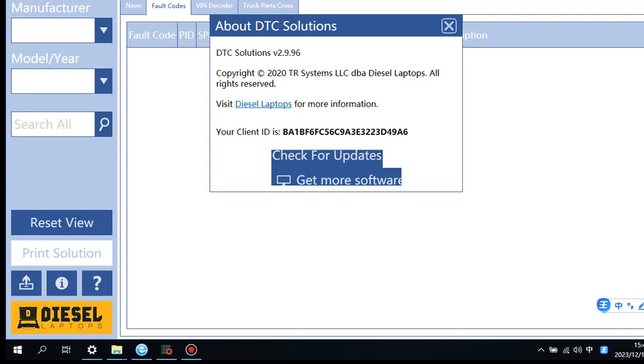Image resolution: width=644 pixels, height=364 pixels.
Task: Expand the Model/Year dropdown arrow
Action: 103,81
